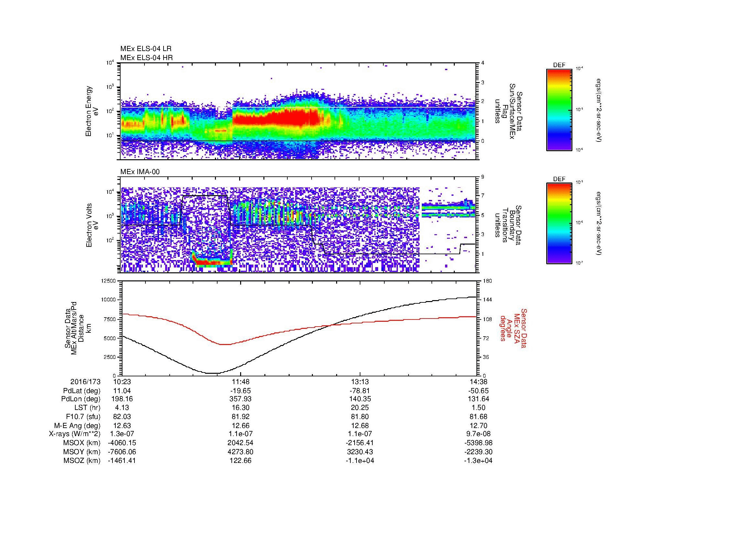The width and height of the screenshot is (756, 534).
Task: Click the 'MSOZ (km)' row label
Action: pos(82,461)
